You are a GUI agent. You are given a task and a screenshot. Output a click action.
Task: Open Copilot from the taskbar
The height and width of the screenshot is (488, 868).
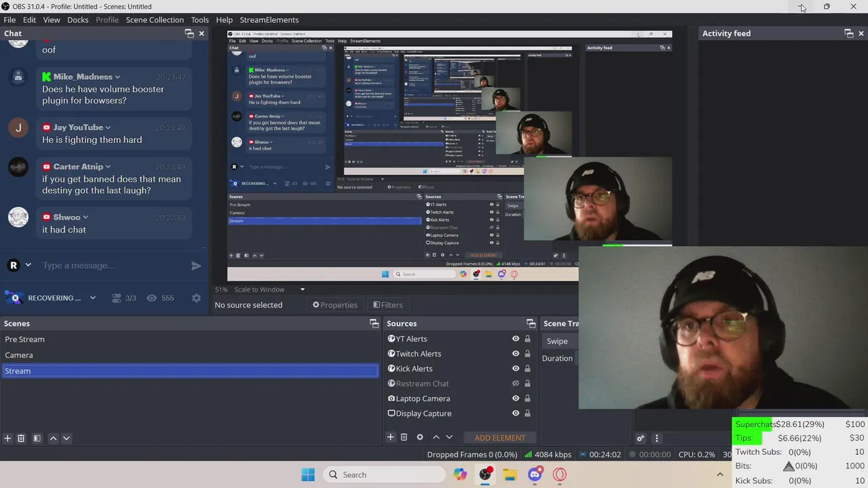[460, 474]
